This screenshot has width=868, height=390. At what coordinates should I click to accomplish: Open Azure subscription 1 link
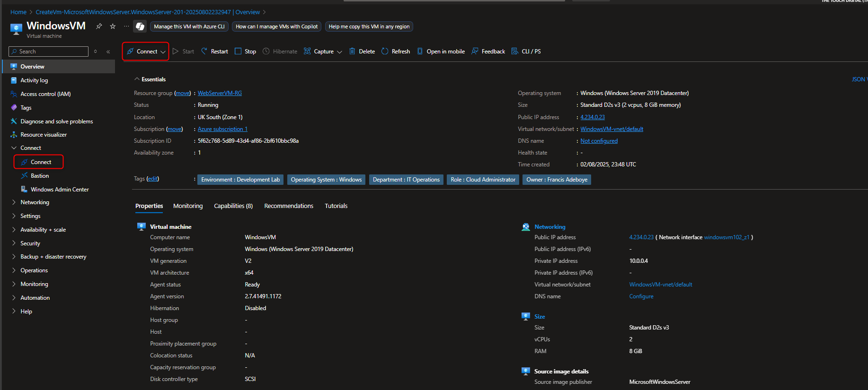(x=222, y=129)
